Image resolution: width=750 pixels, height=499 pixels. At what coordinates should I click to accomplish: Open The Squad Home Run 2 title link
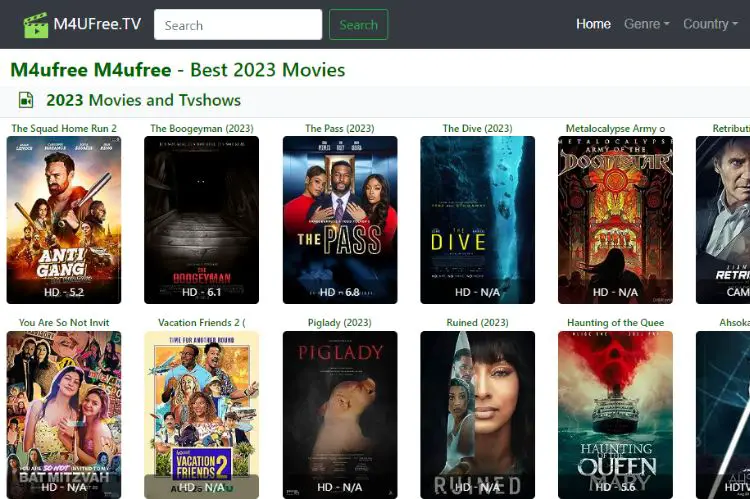(x=64, y=128)
